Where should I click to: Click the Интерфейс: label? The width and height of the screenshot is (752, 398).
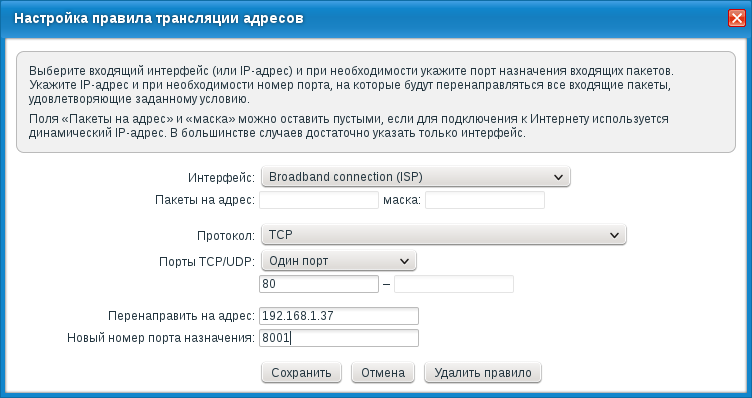coord(222,177)
